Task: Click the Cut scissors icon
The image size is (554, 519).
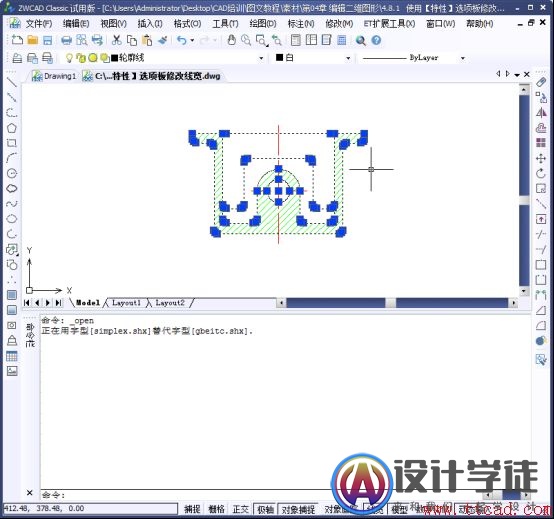Action: tap(117, 40)
